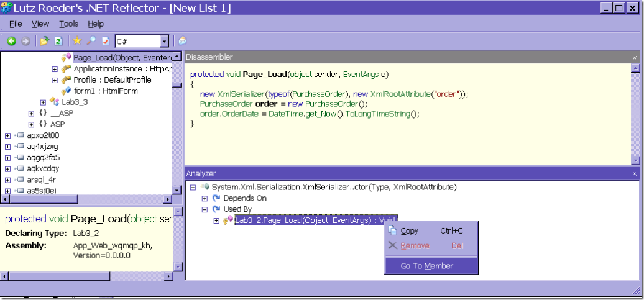Click the Depends On arrow icon
644x300 pixels.
216,198
